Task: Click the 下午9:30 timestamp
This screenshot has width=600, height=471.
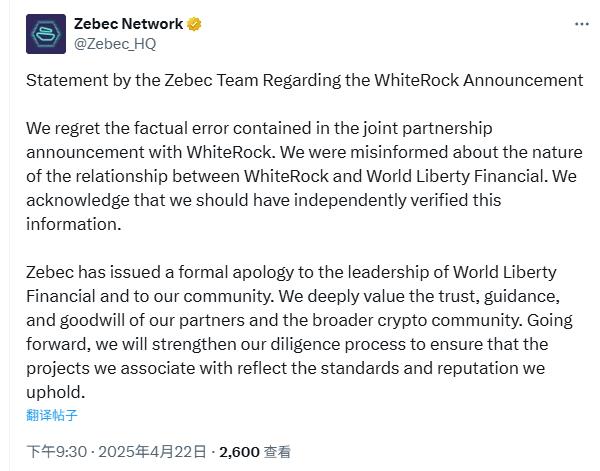Action: pyautogui.click(x=57, y=452)
